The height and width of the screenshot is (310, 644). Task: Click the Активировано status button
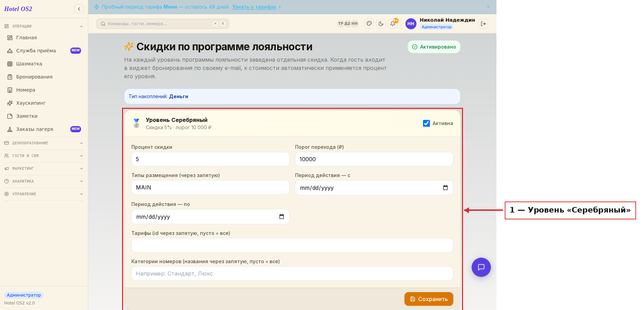point(434,47)
